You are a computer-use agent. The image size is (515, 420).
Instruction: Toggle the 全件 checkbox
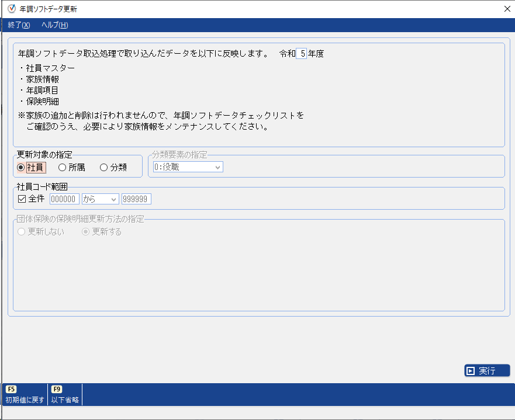[22, 199]
